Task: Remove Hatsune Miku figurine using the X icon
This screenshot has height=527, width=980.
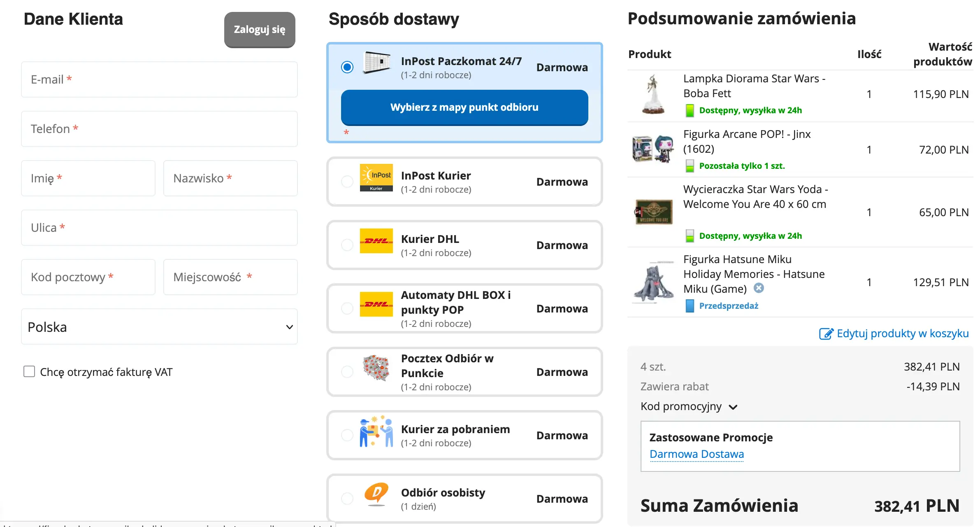Action: pos(759,289)
